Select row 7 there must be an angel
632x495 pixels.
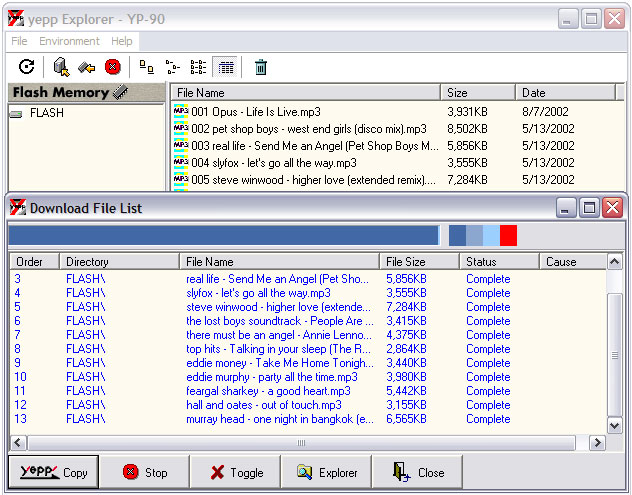(x=308, y=335)
